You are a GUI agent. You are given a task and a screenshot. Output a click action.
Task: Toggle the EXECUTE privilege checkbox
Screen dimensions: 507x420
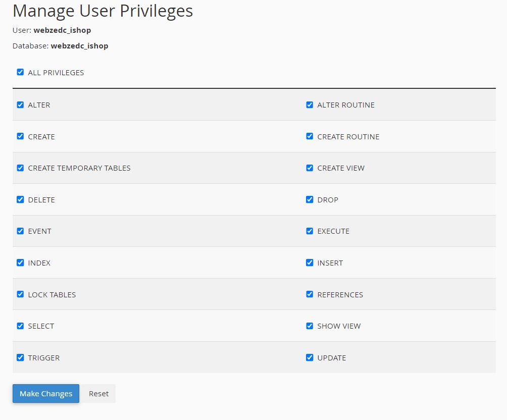(x=310, y=231)
